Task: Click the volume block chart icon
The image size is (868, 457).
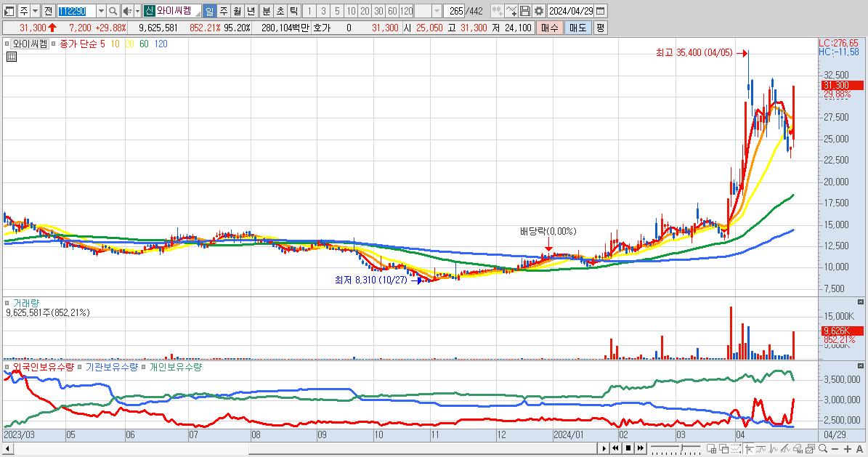Action: click(798, 448)
